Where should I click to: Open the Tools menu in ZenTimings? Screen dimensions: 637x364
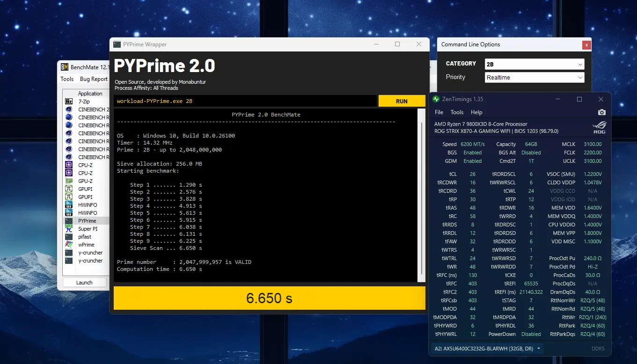pos(457,112)
